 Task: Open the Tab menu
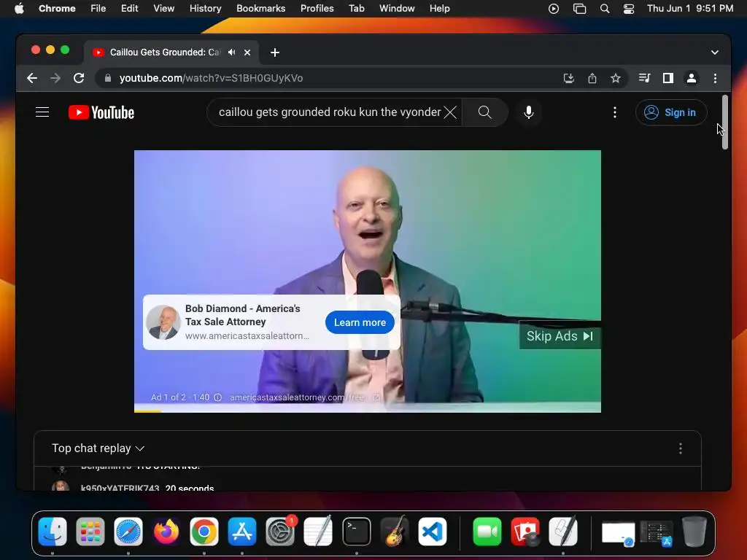click(x=356, y=9)
